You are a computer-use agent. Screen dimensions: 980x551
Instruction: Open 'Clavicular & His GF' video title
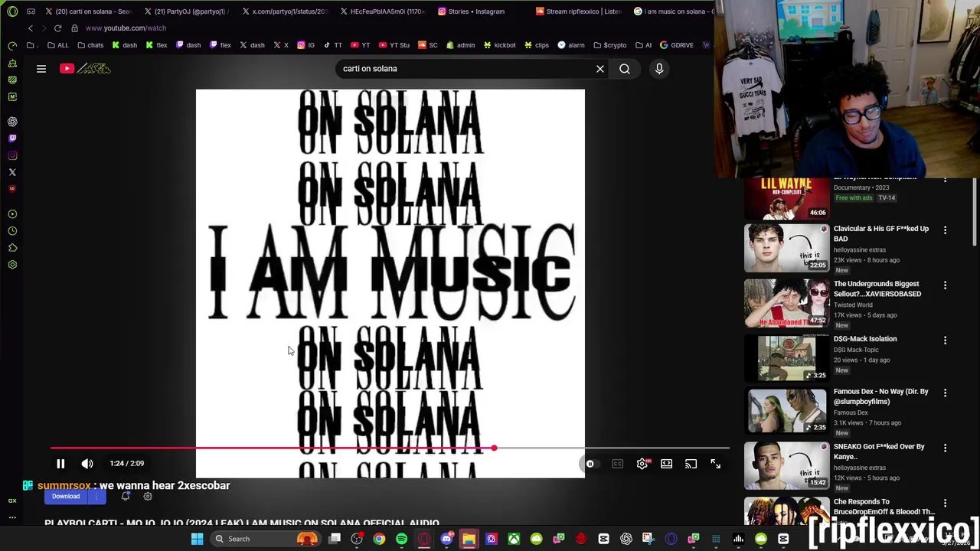(x=881, y=233)
